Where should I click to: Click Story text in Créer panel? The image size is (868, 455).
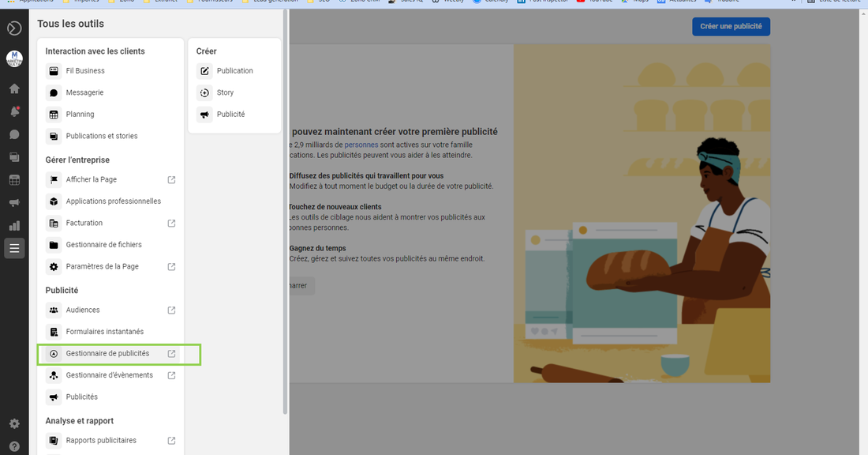pos(226,92)
